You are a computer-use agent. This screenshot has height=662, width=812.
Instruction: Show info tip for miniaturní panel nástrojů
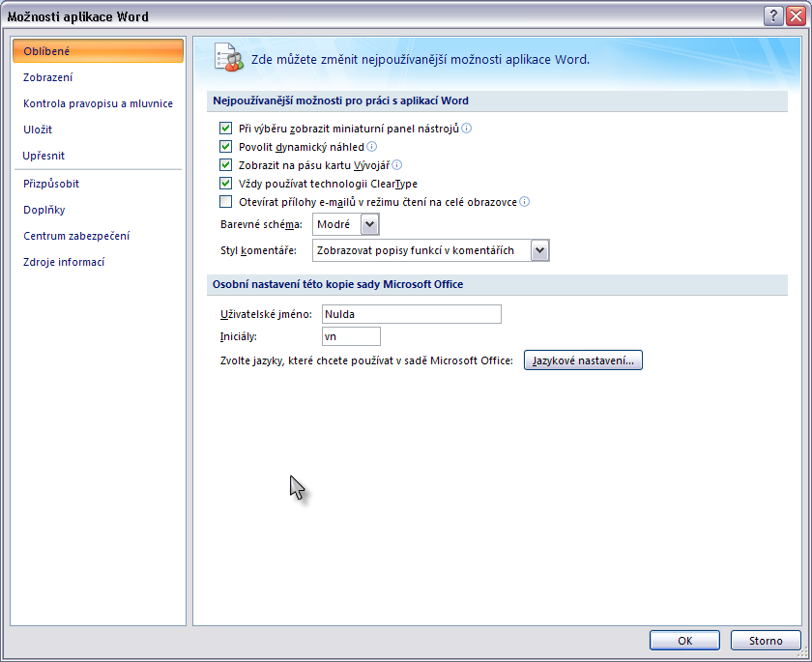coord(467,128)
